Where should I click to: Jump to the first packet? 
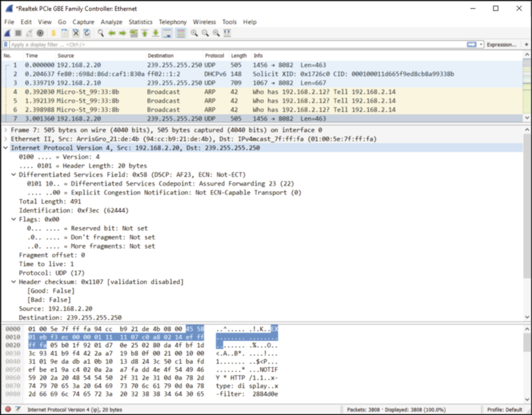tap(145, 33)
